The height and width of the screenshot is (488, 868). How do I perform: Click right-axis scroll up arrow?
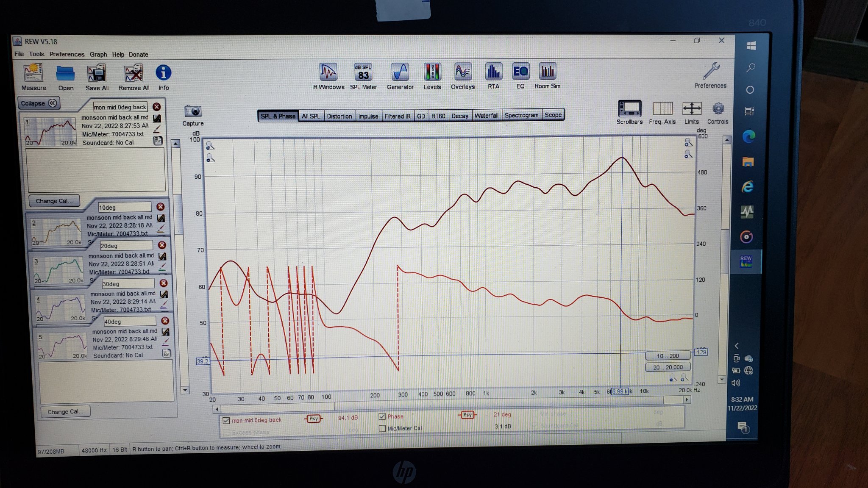pos(727,140)
